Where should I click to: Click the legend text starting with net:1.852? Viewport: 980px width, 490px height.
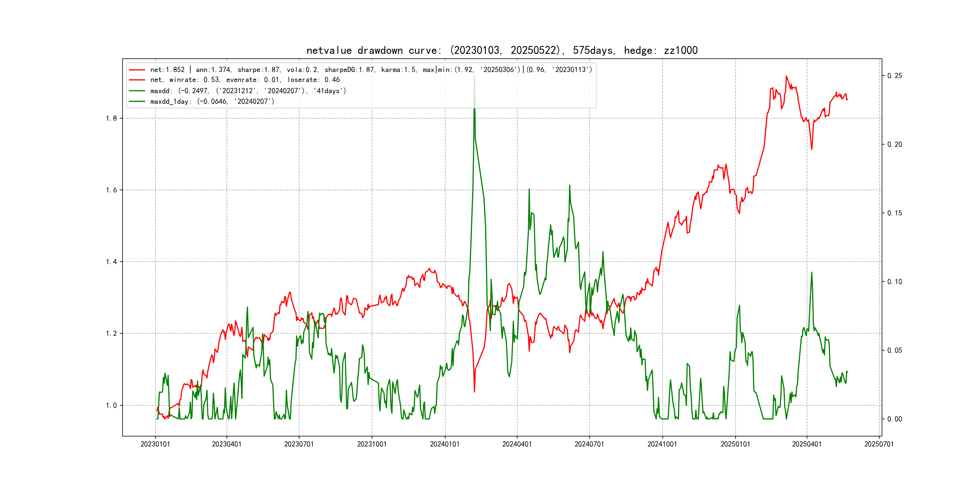(x=371, y=70)
